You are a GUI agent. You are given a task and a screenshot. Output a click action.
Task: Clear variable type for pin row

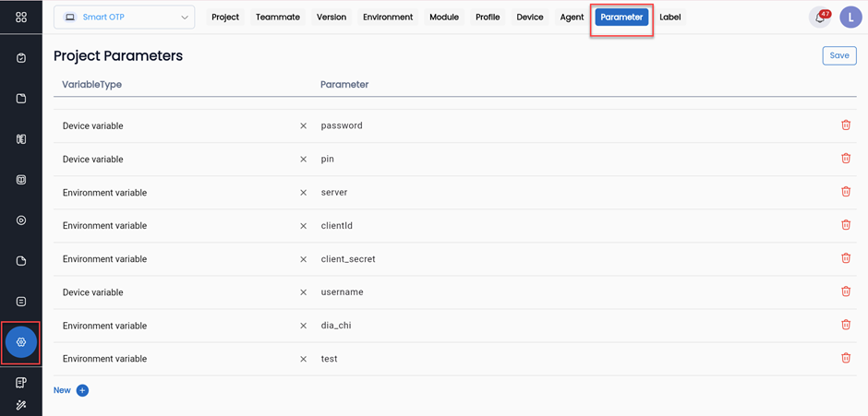point(303,160)
